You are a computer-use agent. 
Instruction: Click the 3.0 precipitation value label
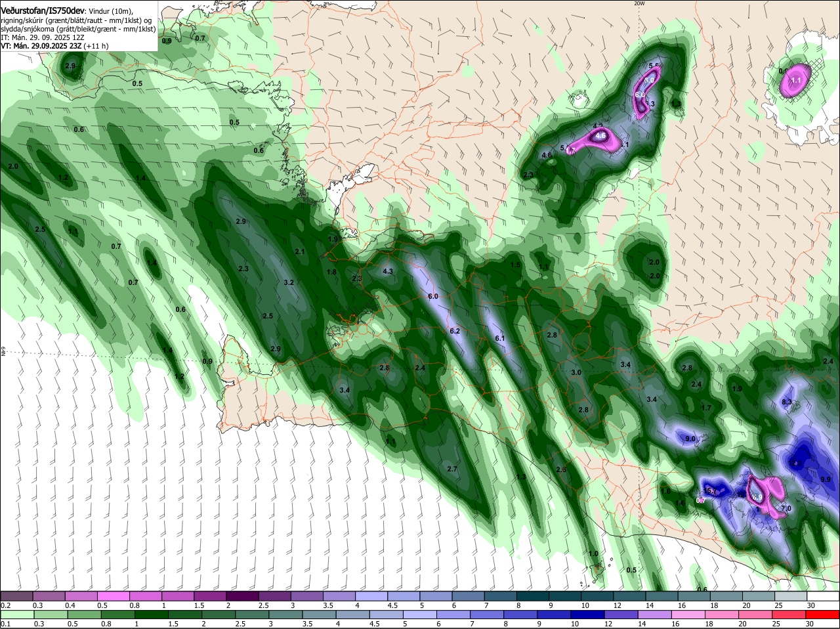tap(576, 372)
